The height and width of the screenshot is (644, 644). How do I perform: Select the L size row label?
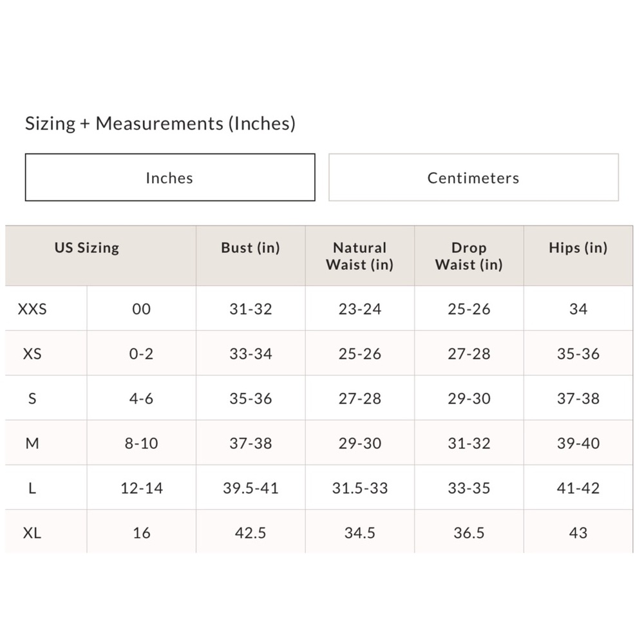[x=32, y=488]
